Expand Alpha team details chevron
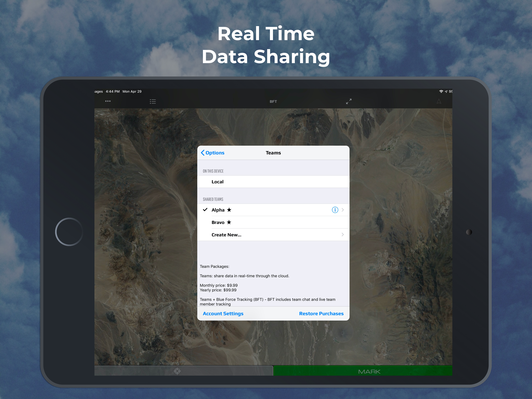The width and height of the screenshot is (532, 399). tap(343, 210)
